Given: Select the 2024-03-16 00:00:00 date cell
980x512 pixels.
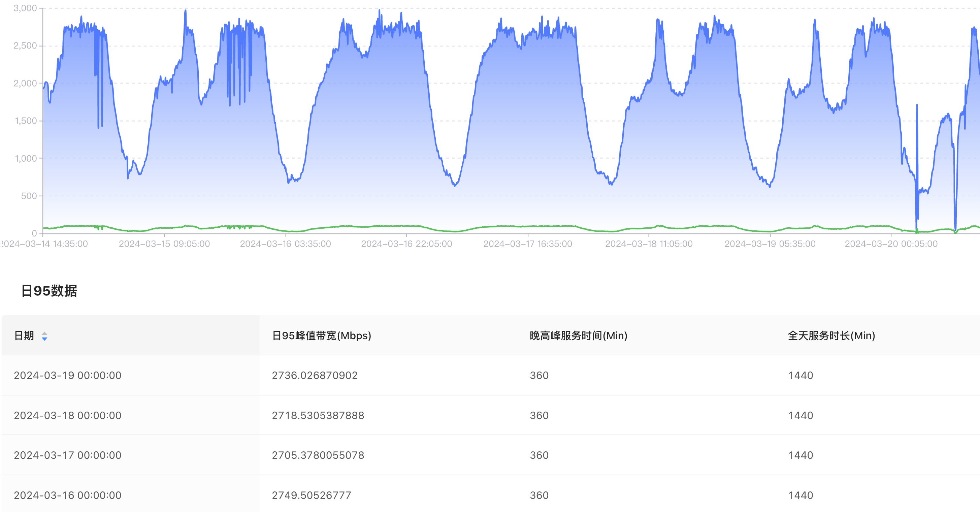Looking at the screenshot, I should (68, 495).
